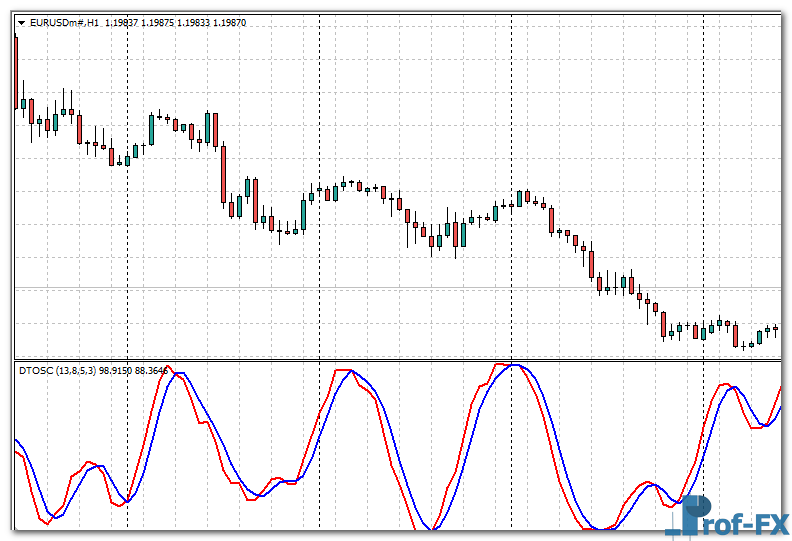
Task: Click the DTOSC (13,8,5,3) indicator label
Action: pos(58,371)
